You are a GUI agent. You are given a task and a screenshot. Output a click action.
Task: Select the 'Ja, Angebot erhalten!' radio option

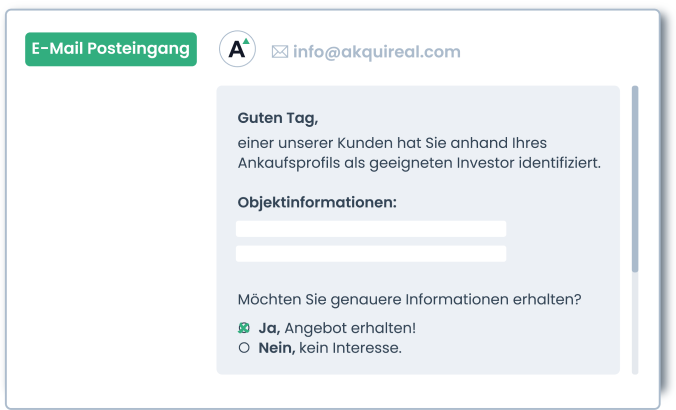(244, 328)
